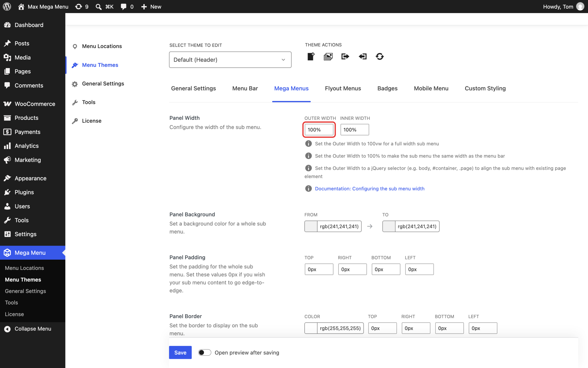This screenshot has height=368, width=588.
Task: Click the Outer Width input field
Action: tap(319, 130)
